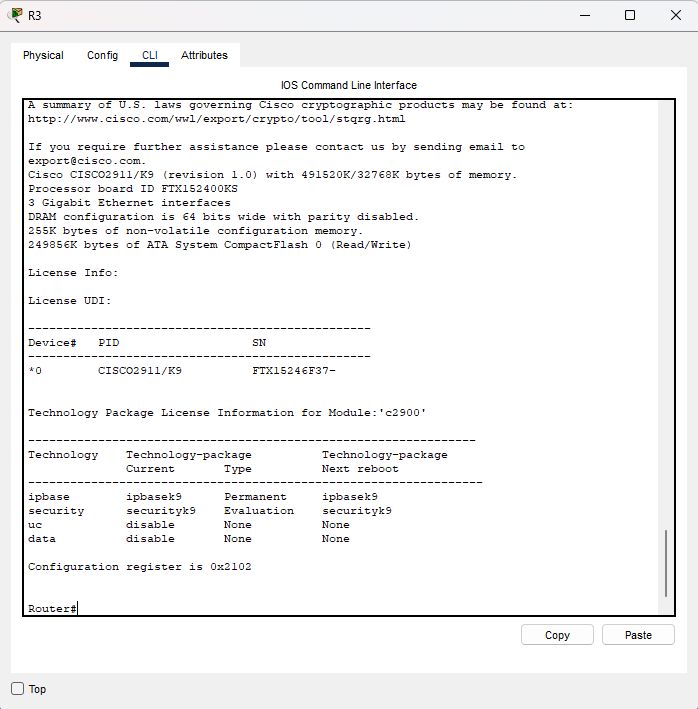Click the scrollbar track above the thumb
Viewport: 698px width, 709px height.
[x=666, y=300]
